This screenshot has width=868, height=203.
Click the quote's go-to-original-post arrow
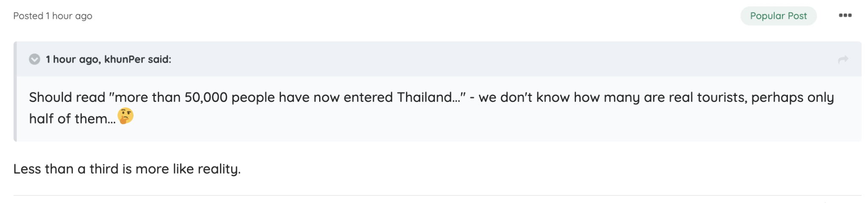(x=843, y=60)
